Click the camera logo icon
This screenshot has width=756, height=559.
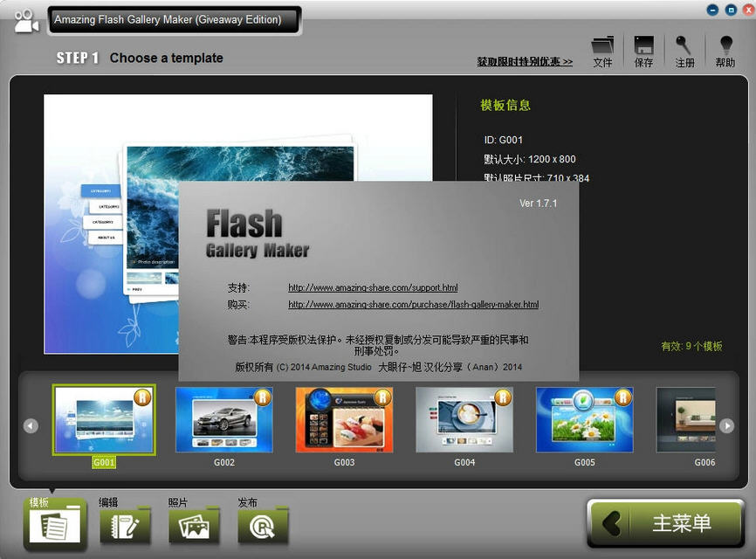point(26,21)
